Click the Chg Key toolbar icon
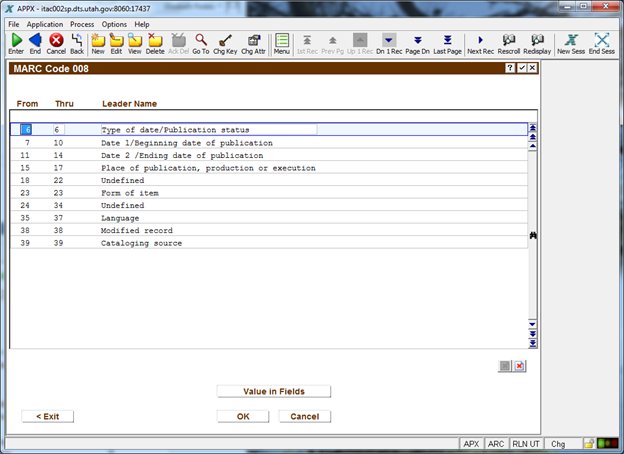624x454 pixels. (226, 43)
